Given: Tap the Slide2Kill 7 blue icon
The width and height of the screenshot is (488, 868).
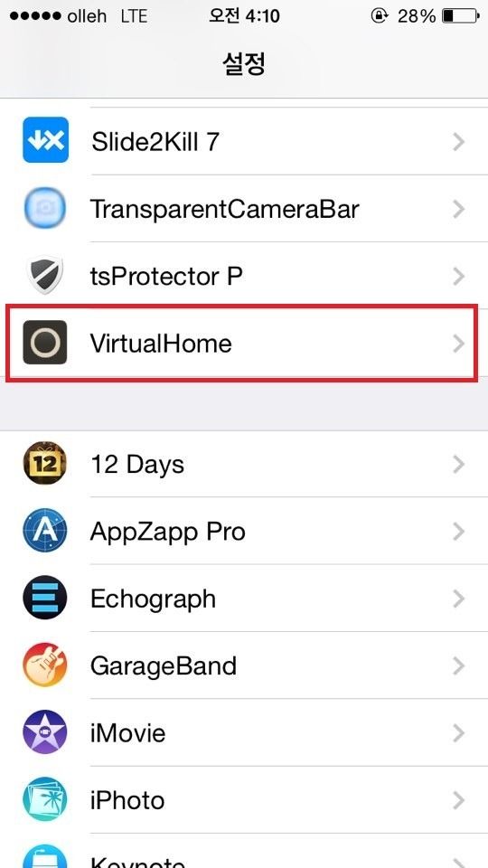Looking at the screenshot, I should (45, 140).
